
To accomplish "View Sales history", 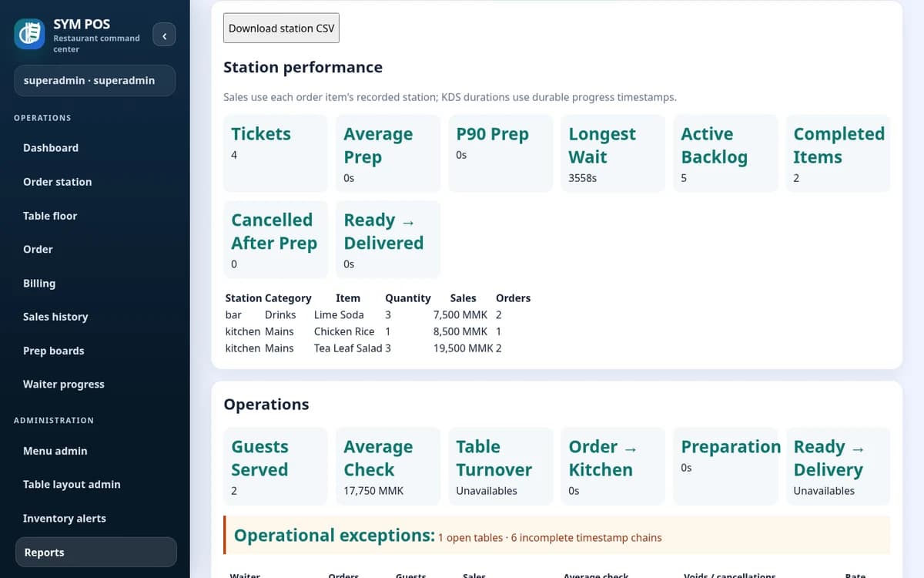I will pos(95,317).
